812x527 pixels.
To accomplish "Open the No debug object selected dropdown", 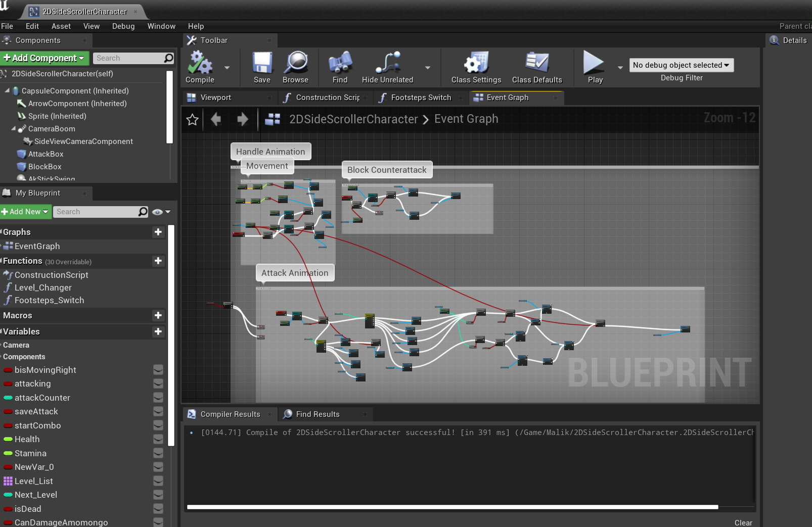I will tap(681, 65).
